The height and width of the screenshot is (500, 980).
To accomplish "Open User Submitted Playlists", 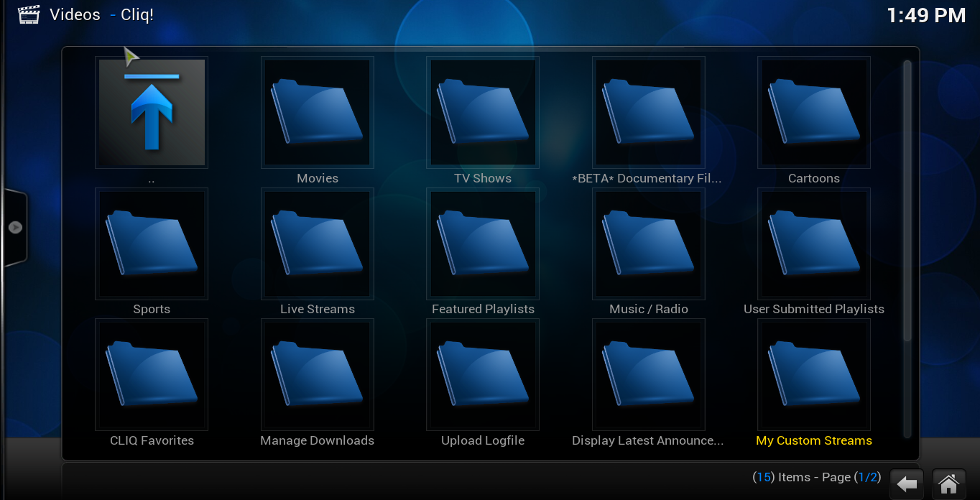I will 813,244.
